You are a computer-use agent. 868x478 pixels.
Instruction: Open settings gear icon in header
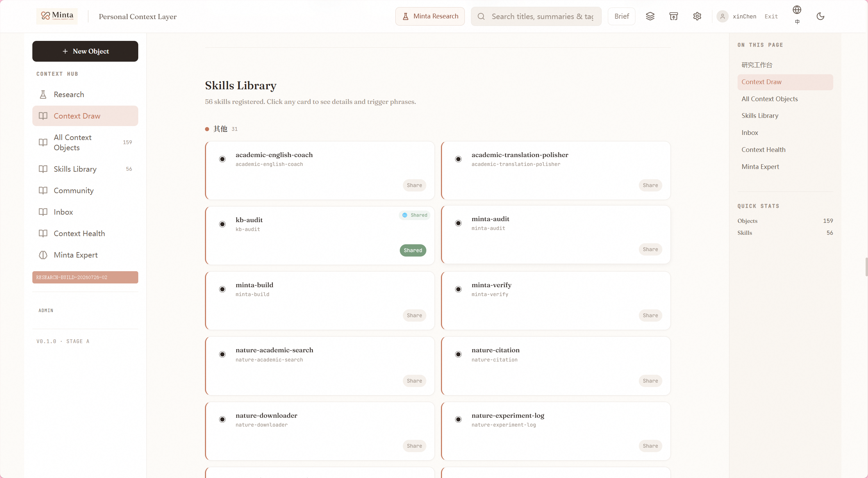pyautogui.click(x=697, y=16)
